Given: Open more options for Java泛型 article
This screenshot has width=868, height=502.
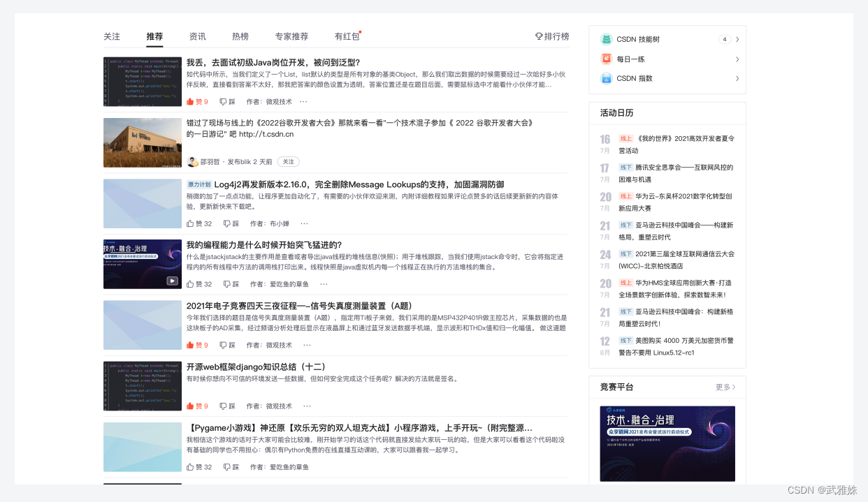Looking at the screenshot, I should click(303, 102).
